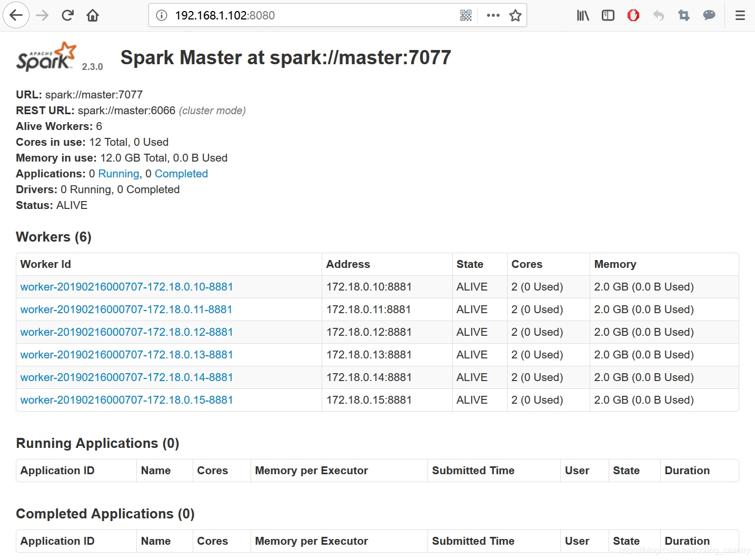This screenshot has width=755, height=560.
Task: Open the crop screenshot extension icon
Action: click(684, 15)
